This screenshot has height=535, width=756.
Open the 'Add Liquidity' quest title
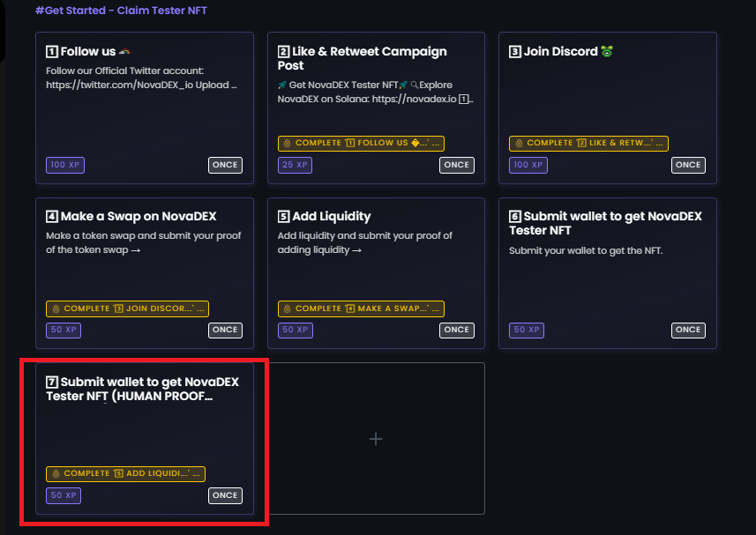(x=324, y=216)
